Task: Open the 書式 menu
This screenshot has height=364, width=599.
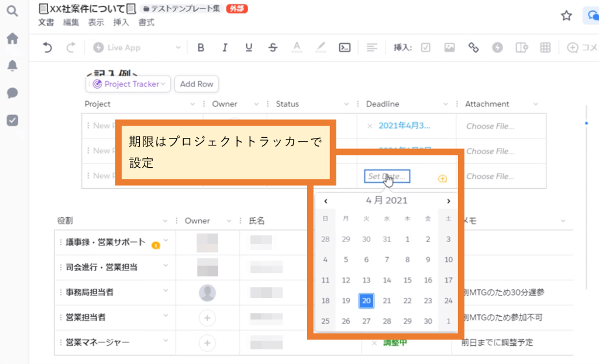Action: click(x=146, y=23)
